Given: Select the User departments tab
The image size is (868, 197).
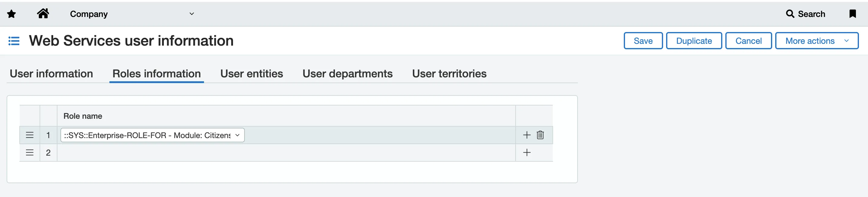Looking at the screenshot, I should pyautogui.click(x=347, y=74).
